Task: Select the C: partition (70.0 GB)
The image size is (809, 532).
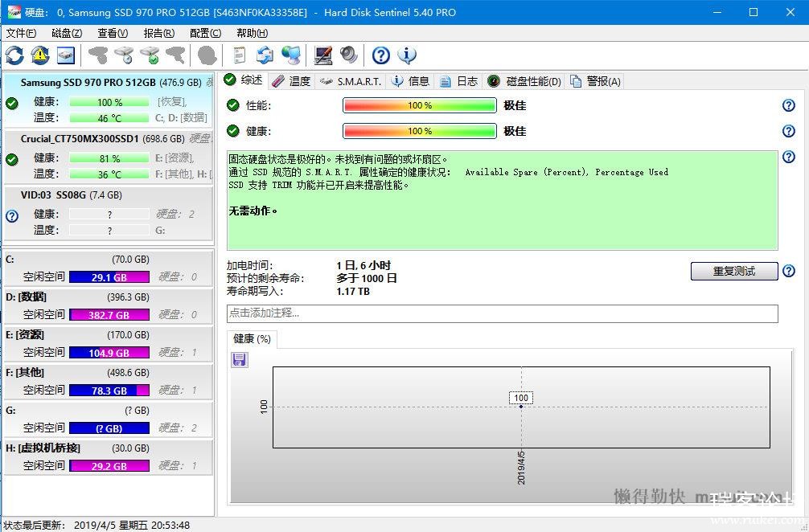Action: [x=109, y=267]
